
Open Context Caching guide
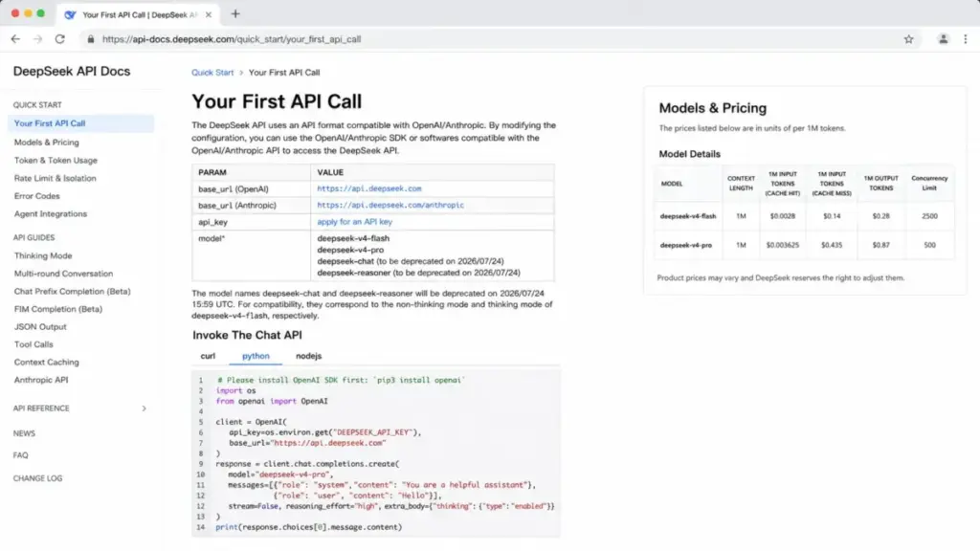coord(46,363)
